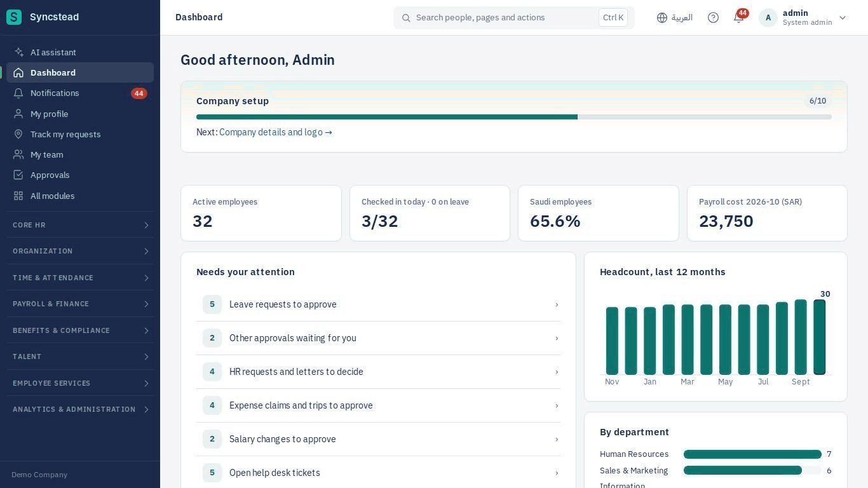This screenshot has height=488, width=868.
Task: Click the My team people icon
Action: pyautogui.click(x=18, y=154)
